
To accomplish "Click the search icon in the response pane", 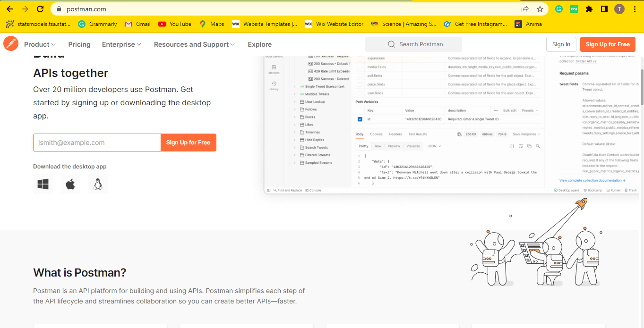I will (538, 146).
